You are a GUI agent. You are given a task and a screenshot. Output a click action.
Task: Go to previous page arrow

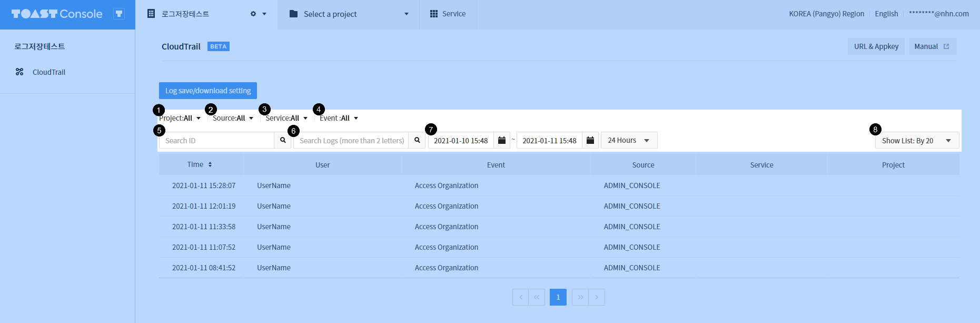click(520, 297)
